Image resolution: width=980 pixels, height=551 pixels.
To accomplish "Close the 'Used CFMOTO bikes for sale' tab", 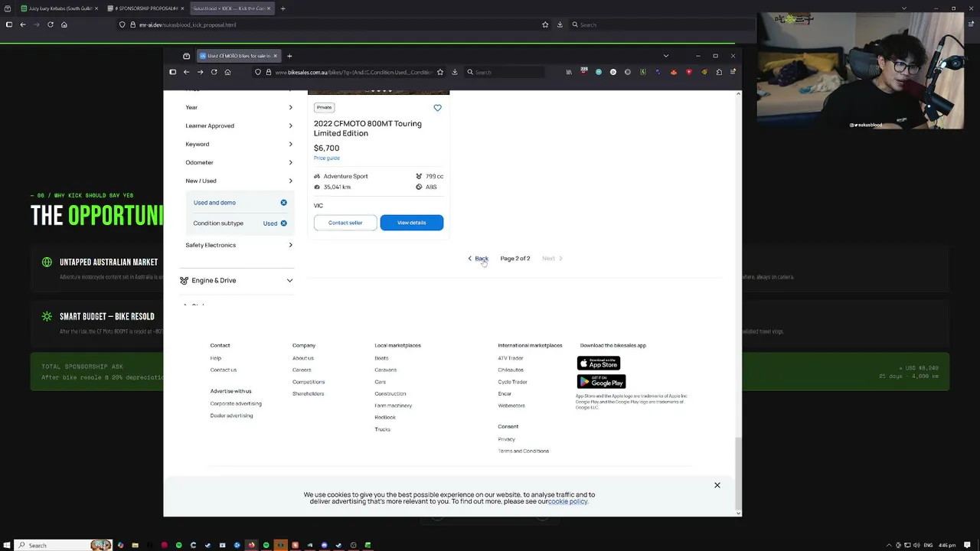I will [275, 56].
